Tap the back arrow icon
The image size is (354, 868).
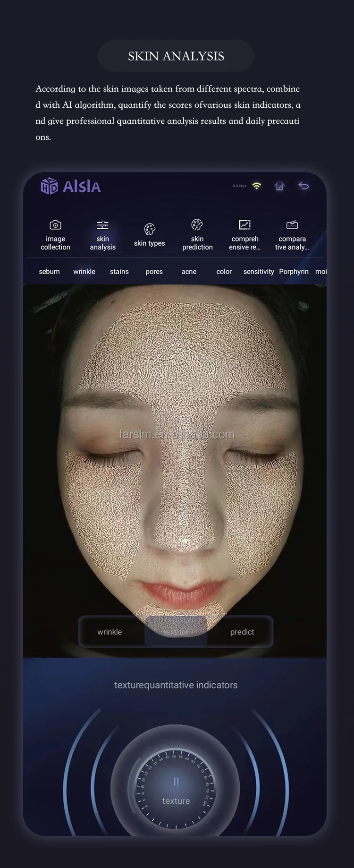(303, 186)
